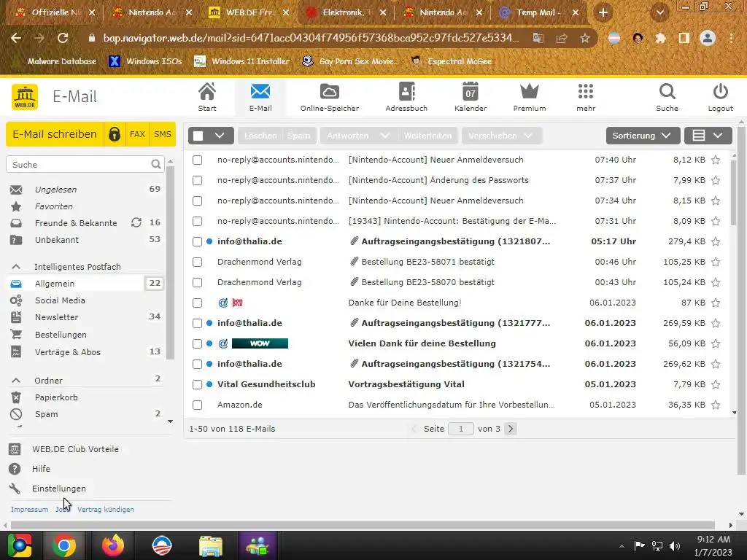Viewport: 747px width, 560px height.
Task: Click the encrypted mail padlock icon
Action: click(x=115, y=134)
